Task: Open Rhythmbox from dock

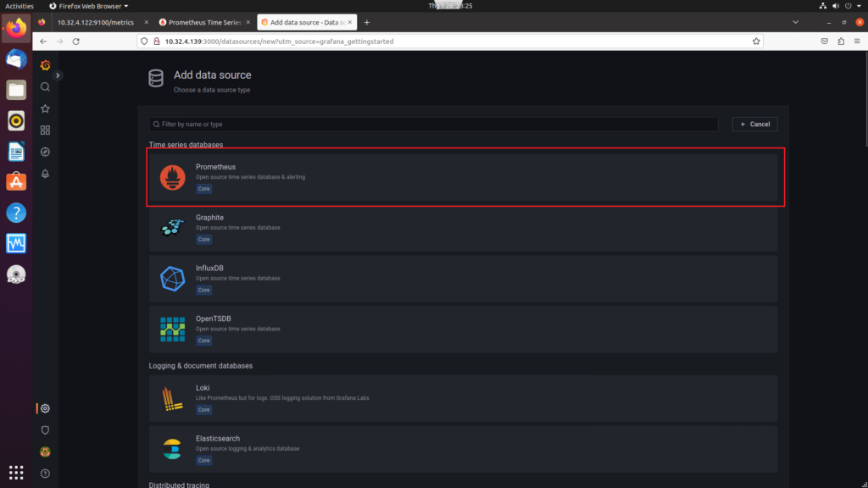Action: 16,120
